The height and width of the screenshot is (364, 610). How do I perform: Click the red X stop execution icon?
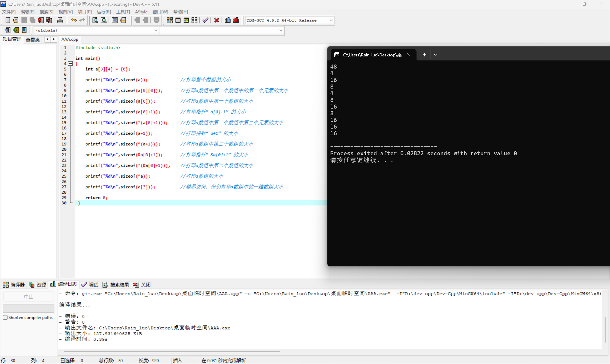[x=217, y=20]
